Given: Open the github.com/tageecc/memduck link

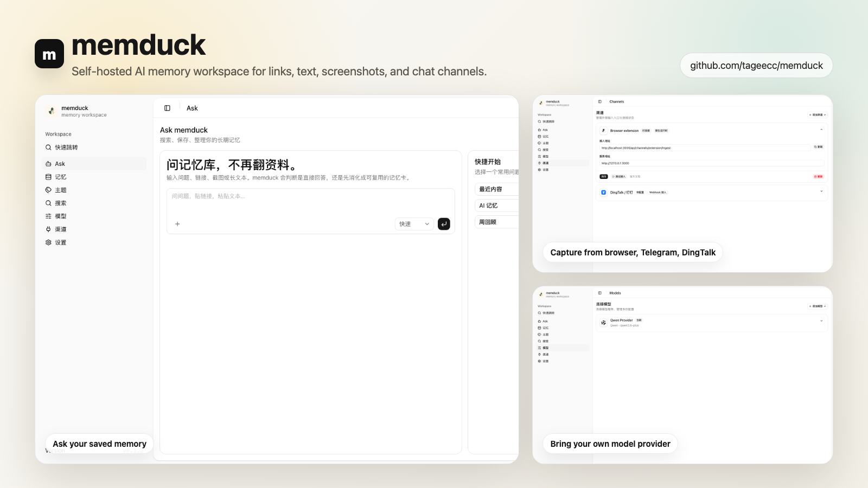Looking at the screenshot, I should 756,66.
